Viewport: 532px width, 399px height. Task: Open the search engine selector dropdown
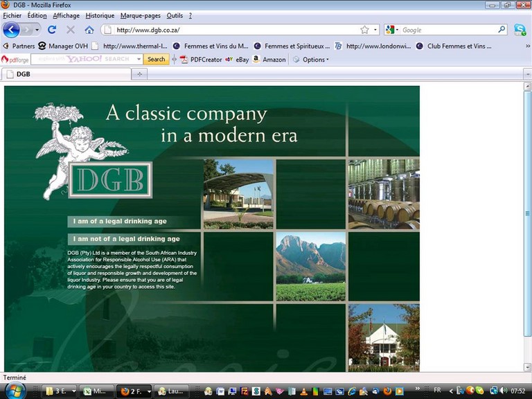click(x=392, y=30)
